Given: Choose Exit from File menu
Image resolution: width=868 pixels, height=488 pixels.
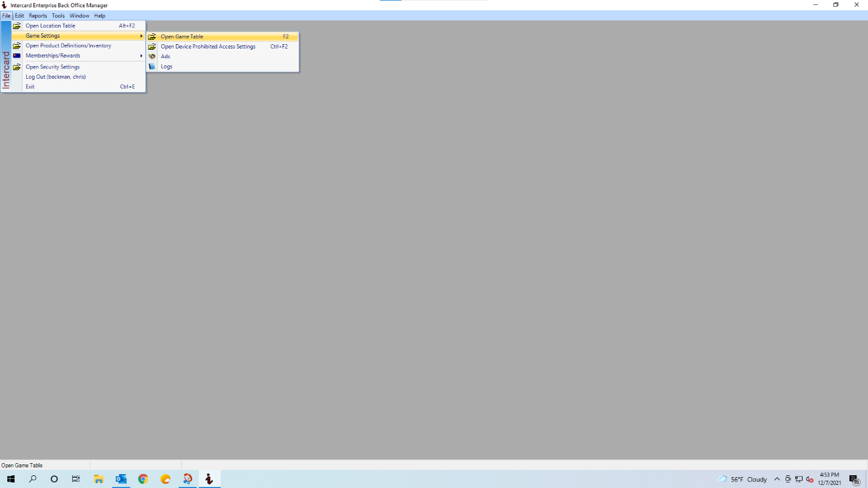Looking at the screenshot, I should [79, 87].
